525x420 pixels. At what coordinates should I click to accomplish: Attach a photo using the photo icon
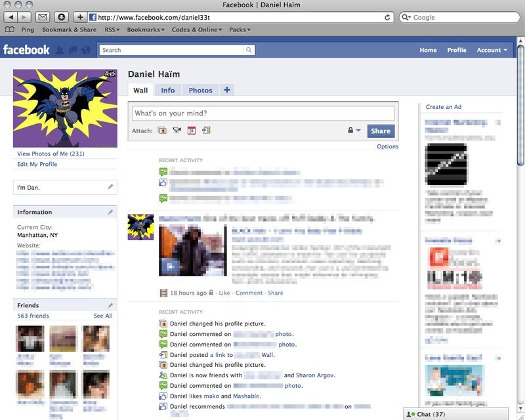pos(162,131)
